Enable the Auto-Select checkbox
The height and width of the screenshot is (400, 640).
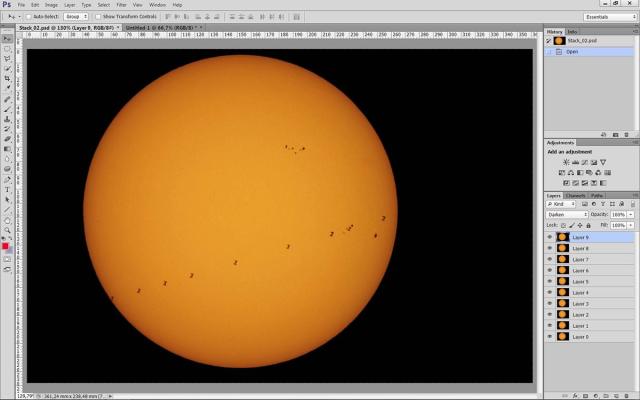tap(29, 17)
